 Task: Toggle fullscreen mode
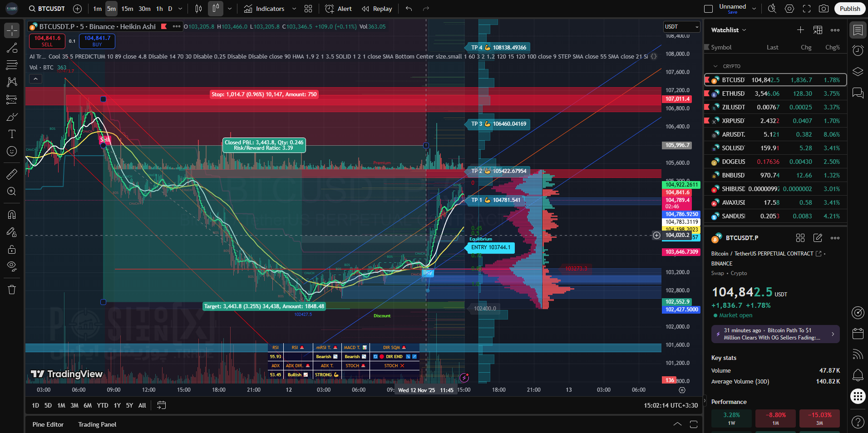(x=807, y=9)
